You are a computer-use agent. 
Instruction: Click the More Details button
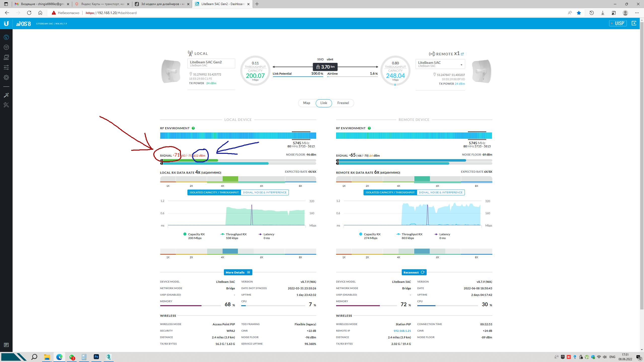tap(238, 272)
